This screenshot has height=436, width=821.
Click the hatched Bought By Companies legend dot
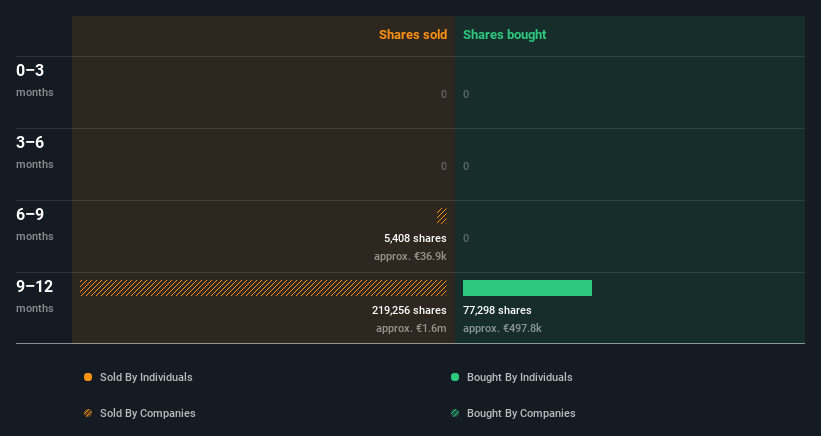click(x=455, y=413)
